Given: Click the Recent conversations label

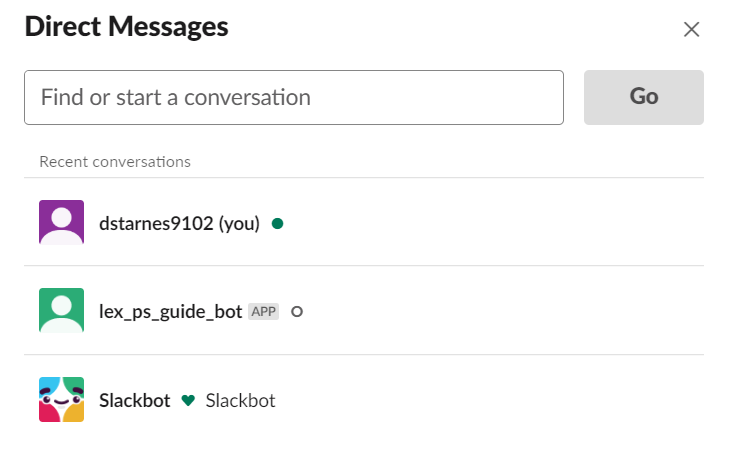Looking at the screenshot, I should (x=115, y=161).
